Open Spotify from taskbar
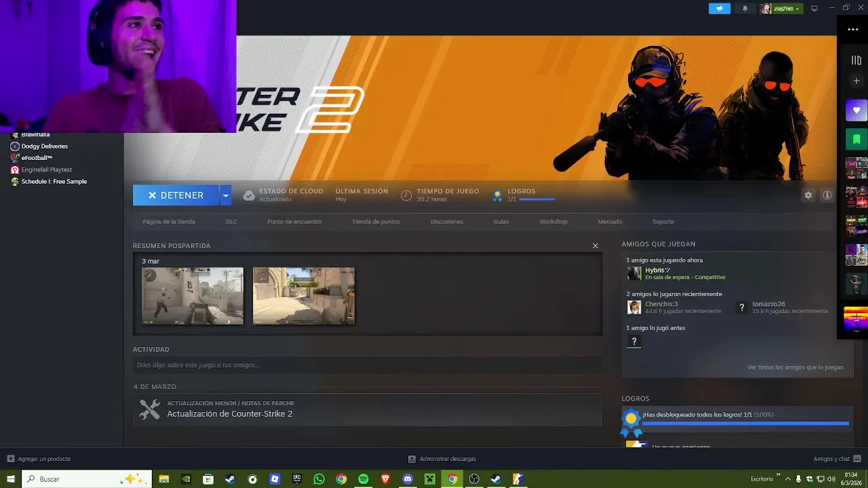868x488 pixels. coord(363,479)
